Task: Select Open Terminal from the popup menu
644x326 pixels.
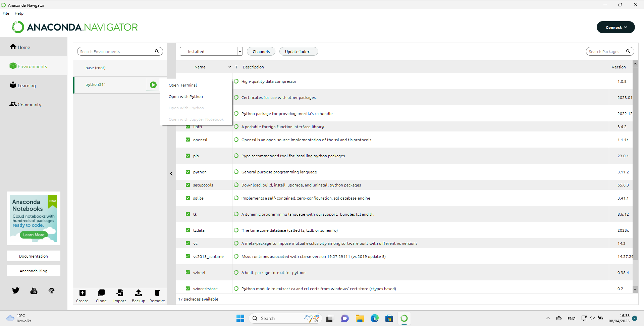Action: (196, 85)
